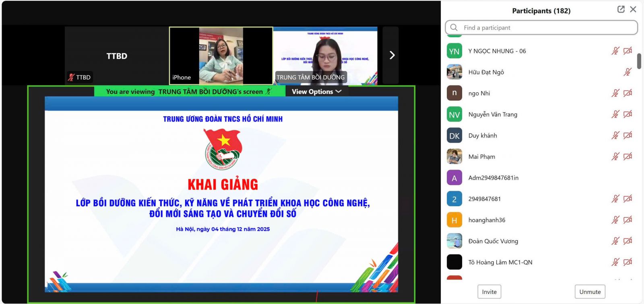This screenshot has width=644, height=304.
Task: Click video-off icon for Mai Phạm
Action: (x=627, y=157)
